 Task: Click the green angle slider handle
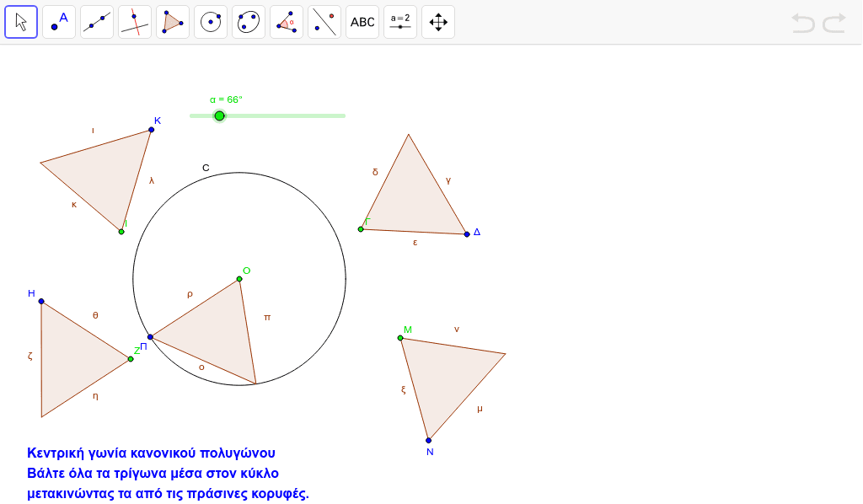(x=220, y=116)
